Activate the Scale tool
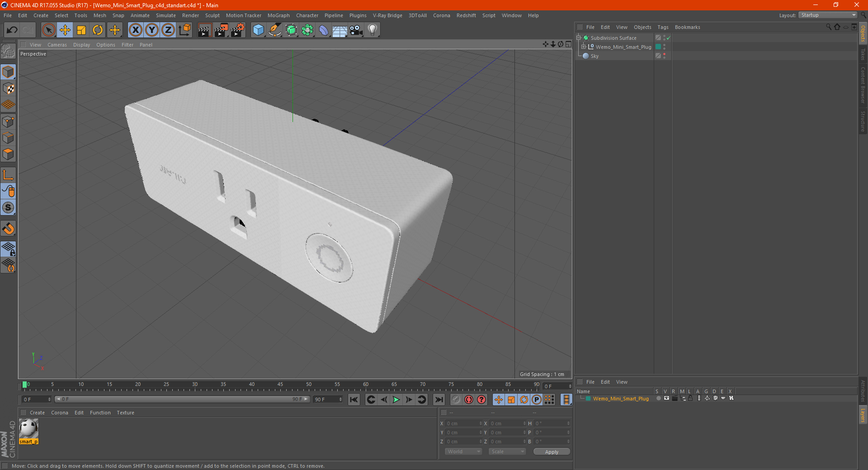This screenshot has width=868, height=470. click(81, 30)
